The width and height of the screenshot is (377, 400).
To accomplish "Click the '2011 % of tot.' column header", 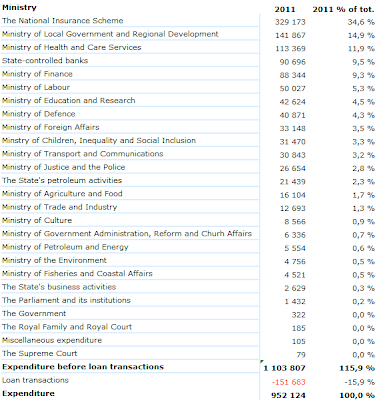I will point(343,10).
